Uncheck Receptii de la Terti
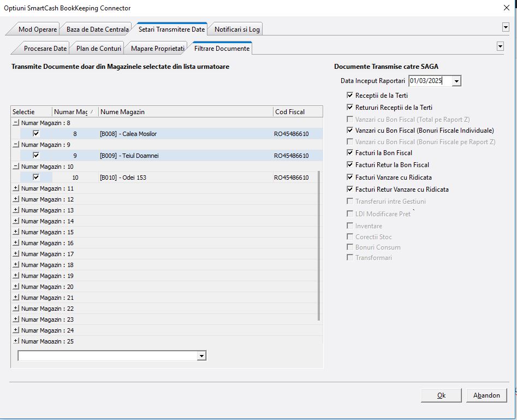 (x=350, y=96)
